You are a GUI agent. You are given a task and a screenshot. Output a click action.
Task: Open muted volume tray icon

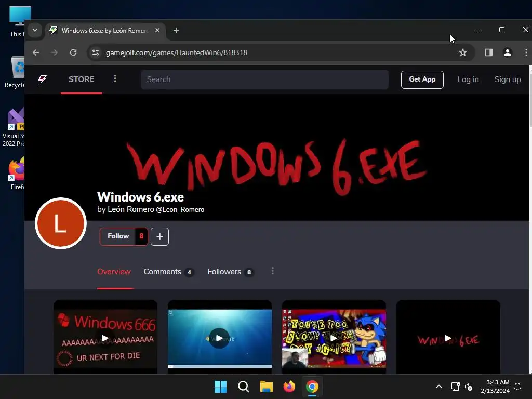pyautogui.click(x=469, y=387)
